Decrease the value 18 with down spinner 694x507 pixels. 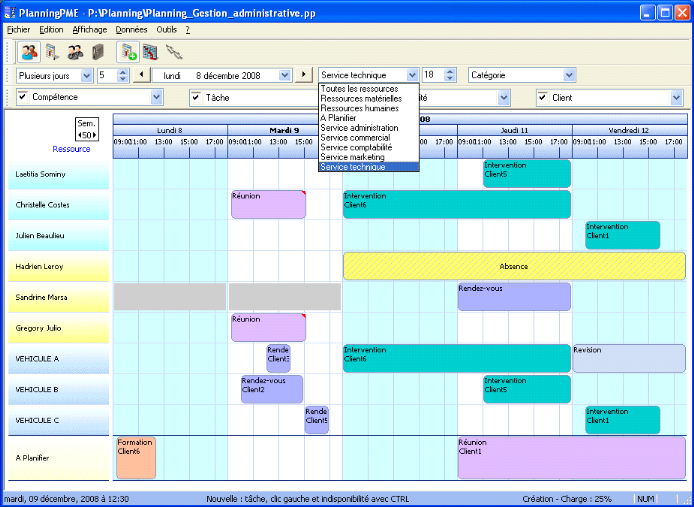(x=450, y=79)
